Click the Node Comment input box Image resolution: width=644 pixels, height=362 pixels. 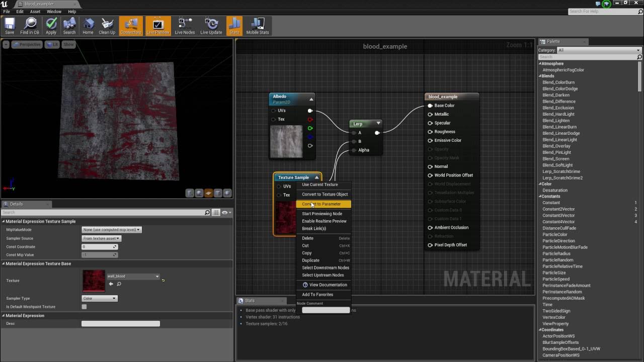(326, 310)
